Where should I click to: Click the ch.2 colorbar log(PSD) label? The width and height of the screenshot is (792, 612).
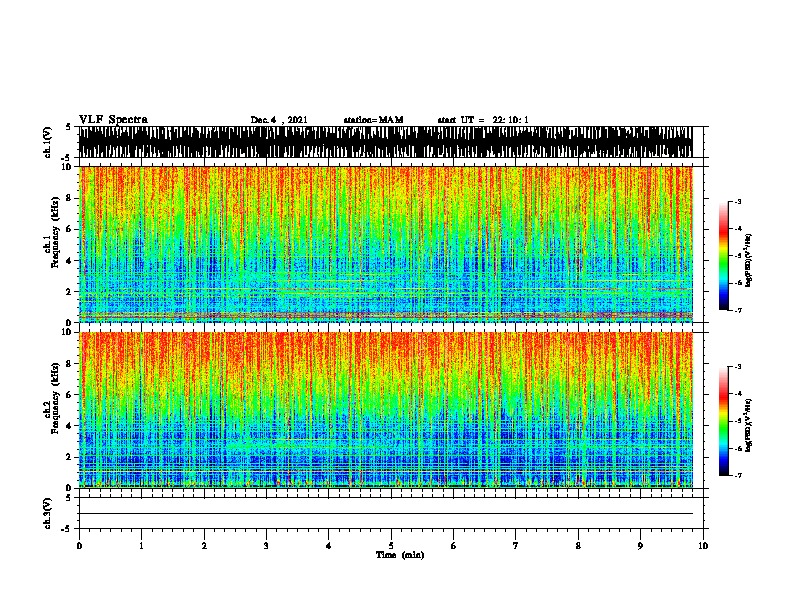[x=748, y=426]
